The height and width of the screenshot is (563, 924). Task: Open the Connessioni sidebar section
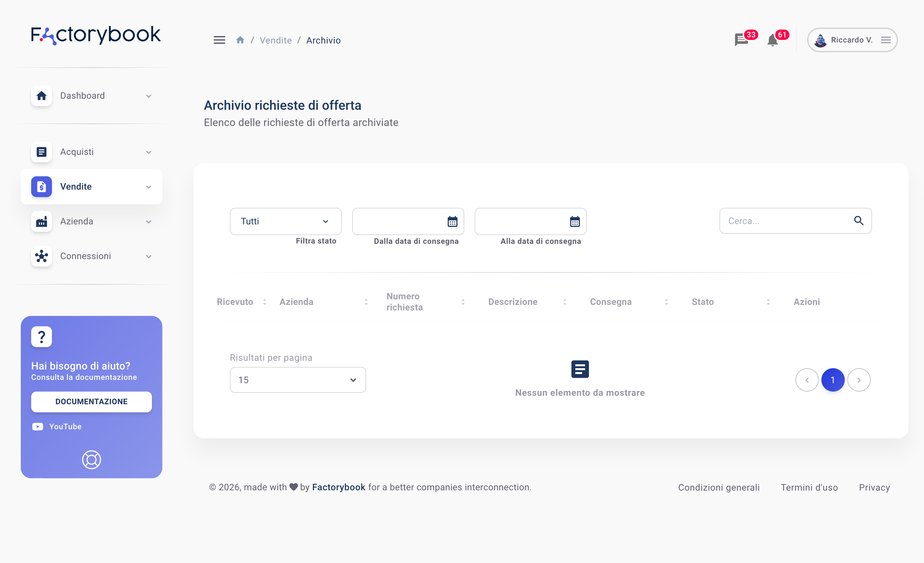click(x=92, y=256)
